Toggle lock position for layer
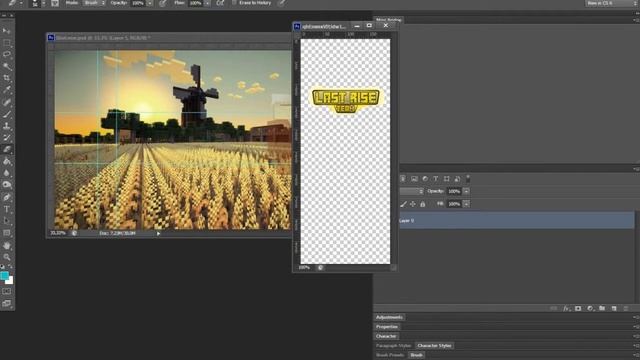Screen dimensions: 640x360 click(413, 204)
